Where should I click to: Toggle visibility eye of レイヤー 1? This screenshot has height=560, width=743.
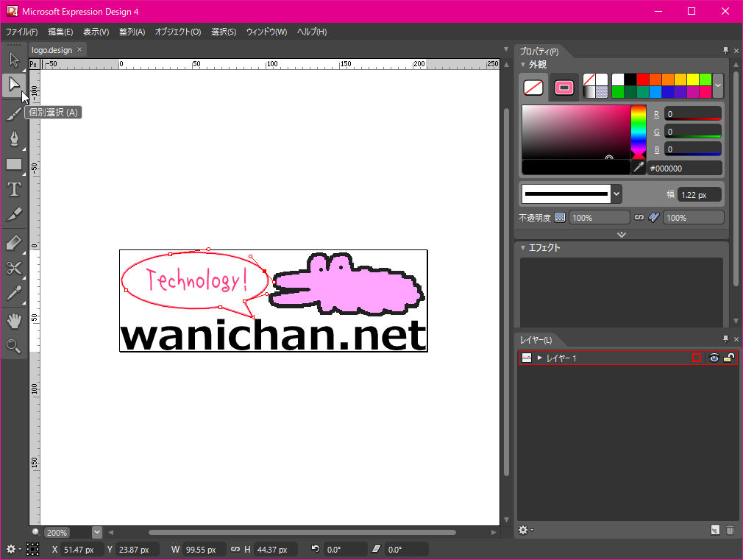pos(714,358)
